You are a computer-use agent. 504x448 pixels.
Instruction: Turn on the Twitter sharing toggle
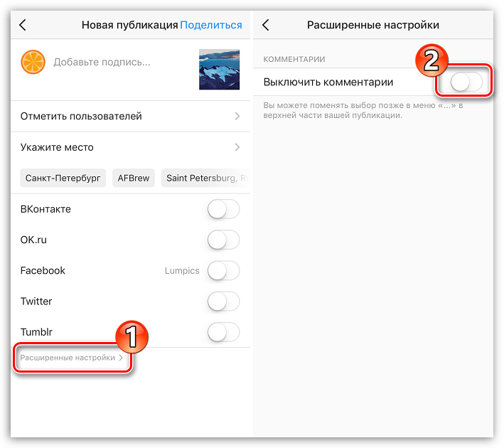pyautogui.click(x=224, y=302)
